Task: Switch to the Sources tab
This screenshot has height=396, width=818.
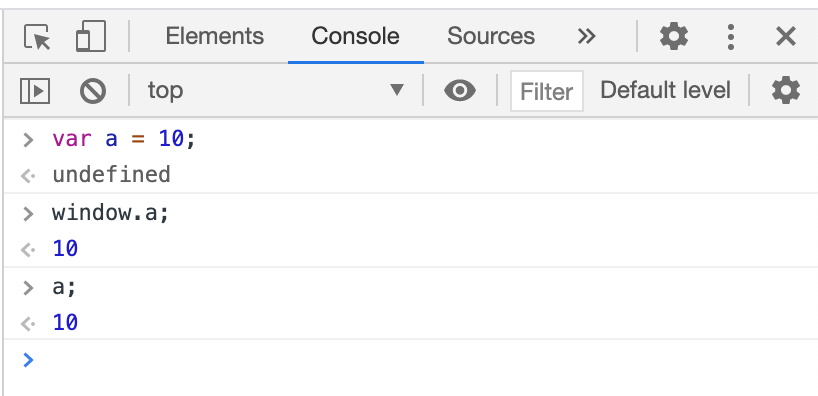Action: [x=490, y=37]
